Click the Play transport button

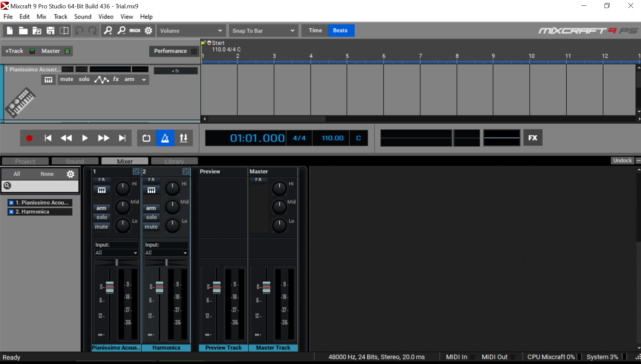click(85, 138)
